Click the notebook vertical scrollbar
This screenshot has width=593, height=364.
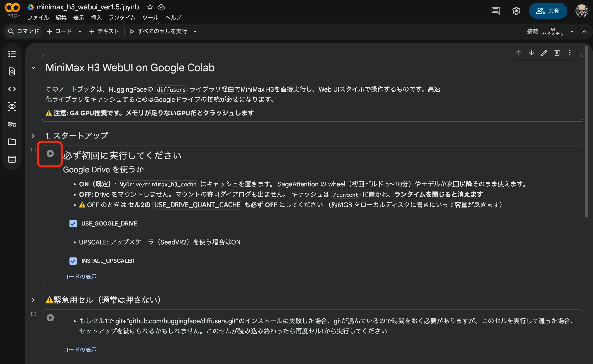[586, 132]
